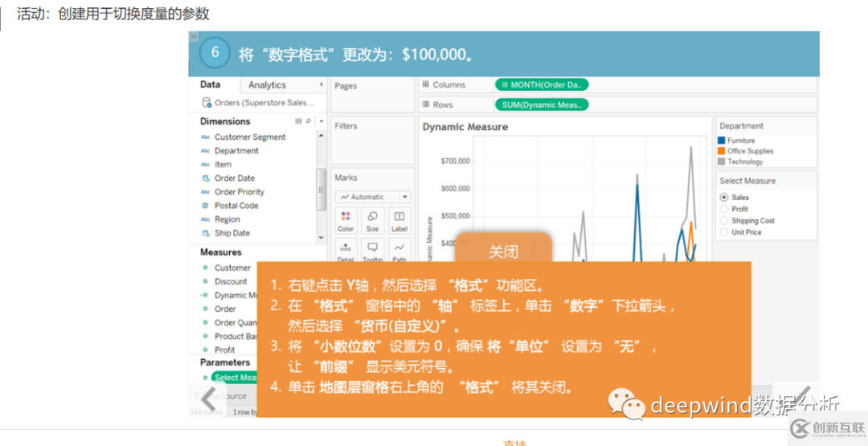
Task: Click the globe icon beside Postal Code
Action: 206,205
